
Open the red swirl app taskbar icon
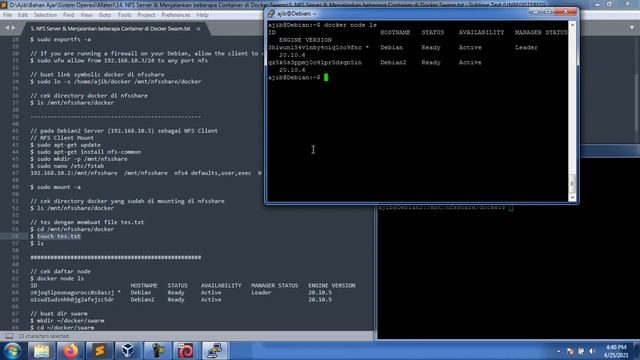pos(186,351)
